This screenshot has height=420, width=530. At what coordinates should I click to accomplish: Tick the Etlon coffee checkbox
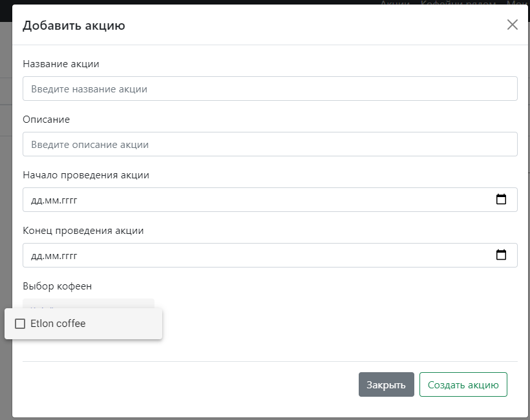[20, 324]
